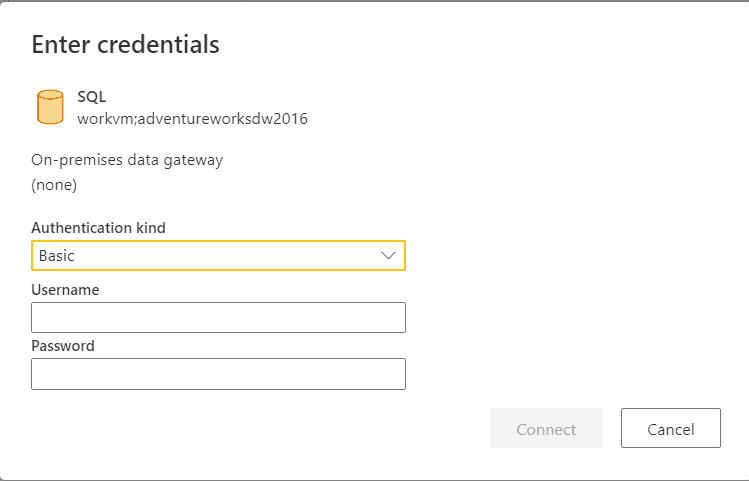Click the dropdown chevron arrow beside Basic
This screenshot has width=749, height=481.
point(388,256)
